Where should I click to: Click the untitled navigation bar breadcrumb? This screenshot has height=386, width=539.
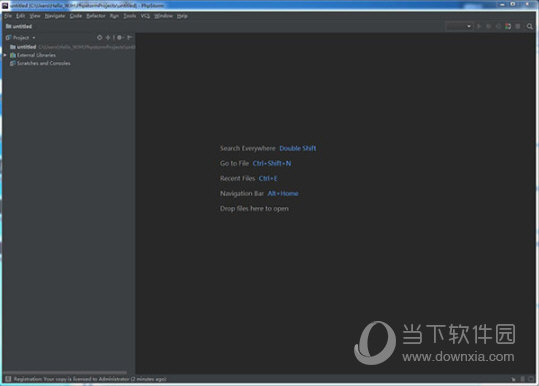19,26
